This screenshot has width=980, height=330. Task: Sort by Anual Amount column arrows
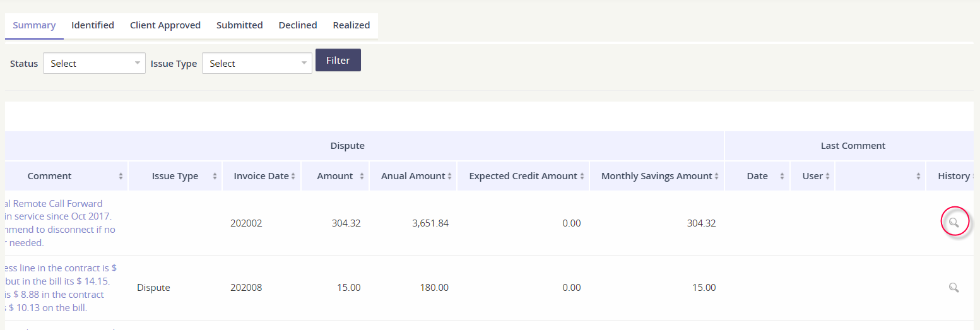[449, 177]
